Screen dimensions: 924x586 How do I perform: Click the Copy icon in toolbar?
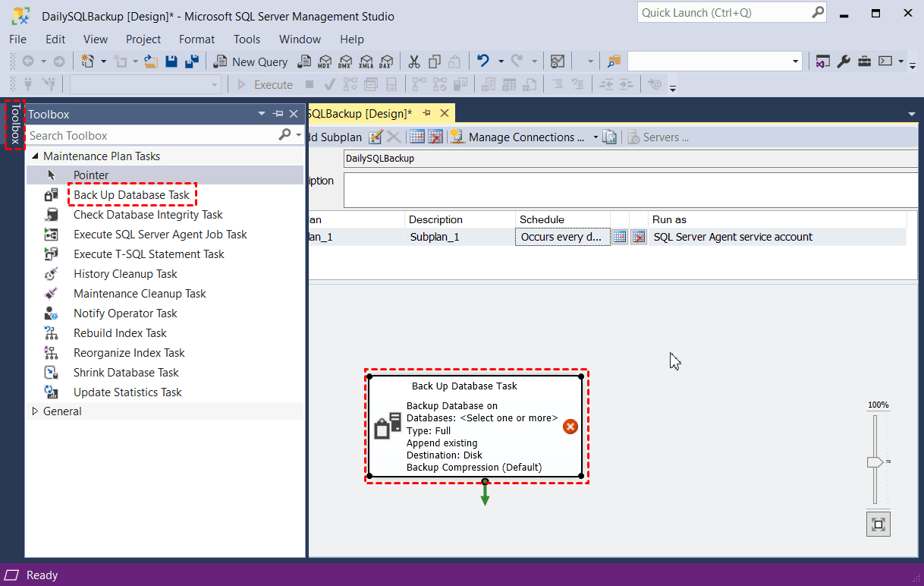click(x=435, y=61)
